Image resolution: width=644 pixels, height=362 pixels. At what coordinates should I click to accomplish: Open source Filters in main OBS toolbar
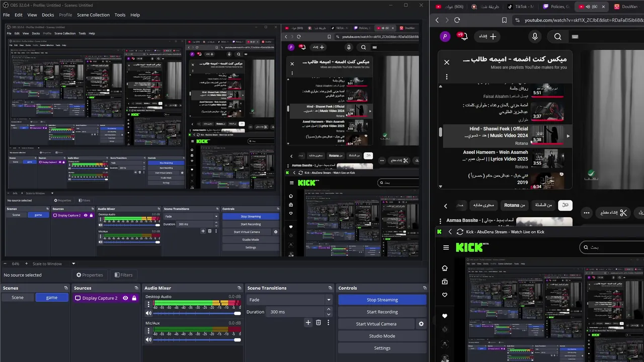(x=123, y=275)
